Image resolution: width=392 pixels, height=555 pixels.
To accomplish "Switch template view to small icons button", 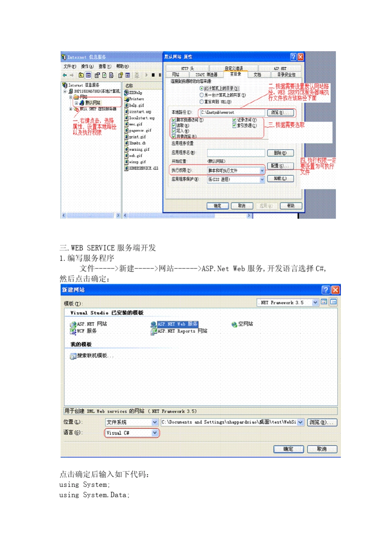I will [333, 302].
